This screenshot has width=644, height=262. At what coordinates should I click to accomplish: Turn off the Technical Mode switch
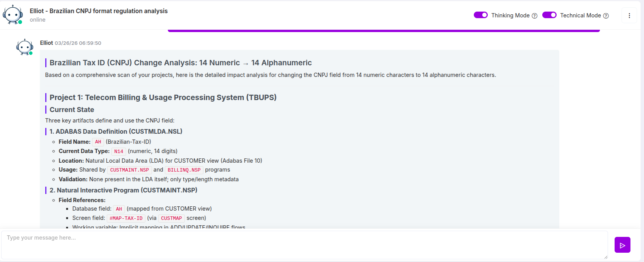(549, 15)
